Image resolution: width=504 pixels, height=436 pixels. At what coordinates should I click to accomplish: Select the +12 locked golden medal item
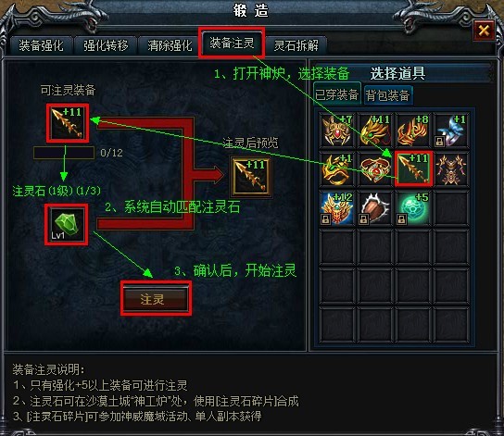click(x=337, y=208)
